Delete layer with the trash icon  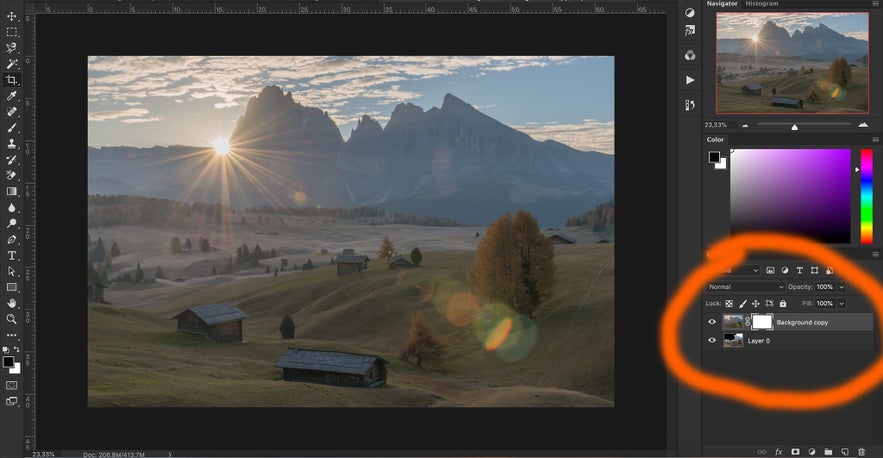(x=861, y=452)
